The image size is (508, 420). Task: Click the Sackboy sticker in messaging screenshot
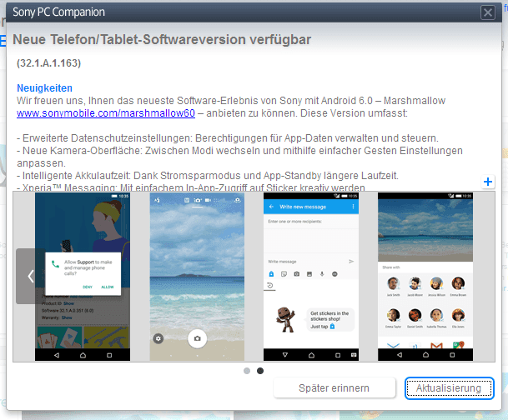coord(285,320)
